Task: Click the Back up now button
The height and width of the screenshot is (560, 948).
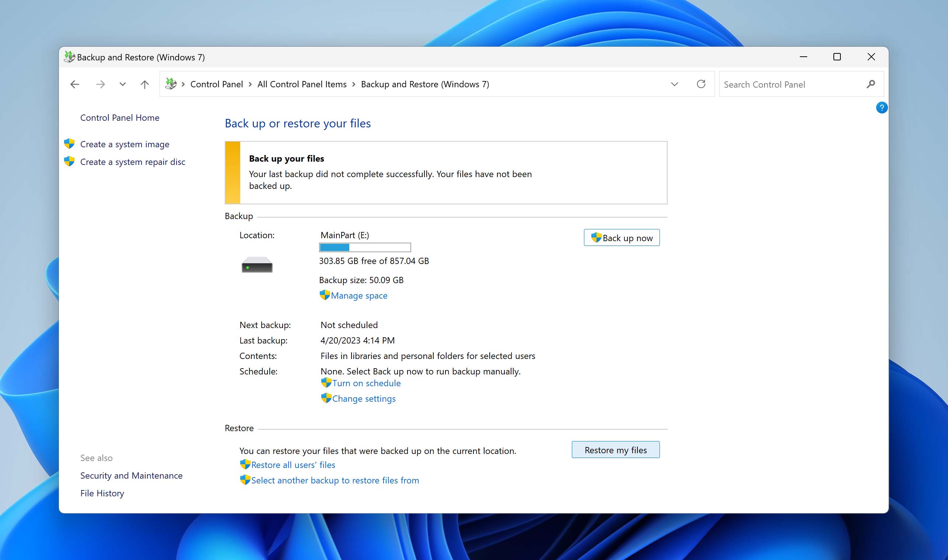Action: [x=620, y=237]
